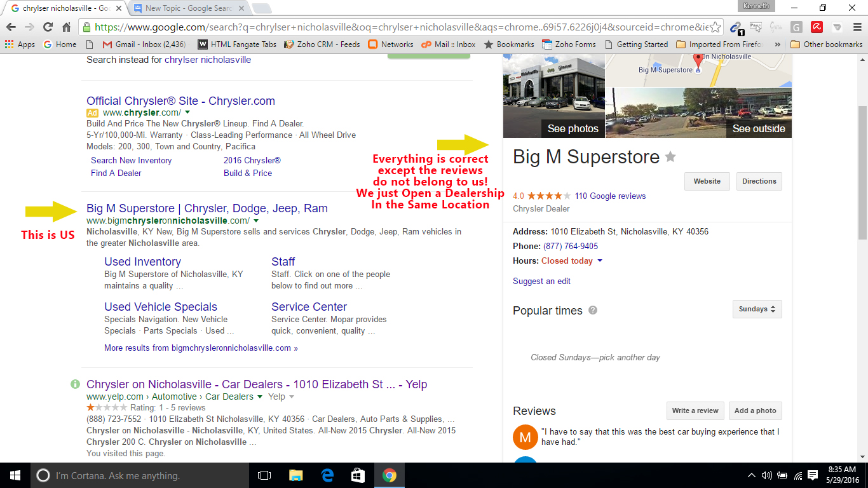Open the Big M Superstore search result title
The height and width of the screenshot is (488, 868).
point(207,208)
